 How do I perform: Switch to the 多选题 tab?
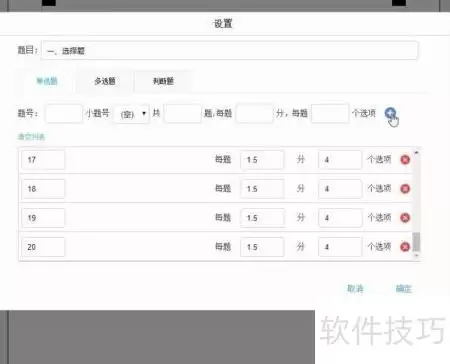coord(105,81)
